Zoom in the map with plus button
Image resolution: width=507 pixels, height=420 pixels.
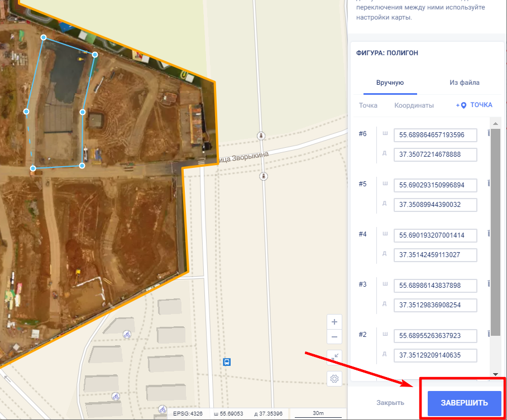click(x=334, y=322)
